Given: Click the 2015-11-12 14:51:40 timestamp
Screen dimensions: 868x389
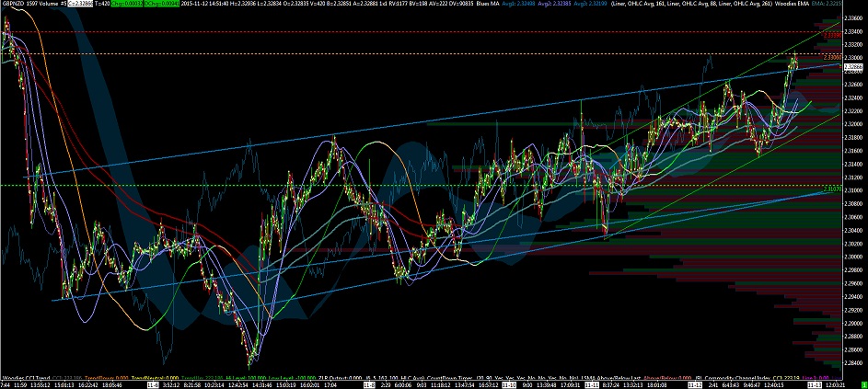Looking at the screenshot, I should tap(205, 4).
